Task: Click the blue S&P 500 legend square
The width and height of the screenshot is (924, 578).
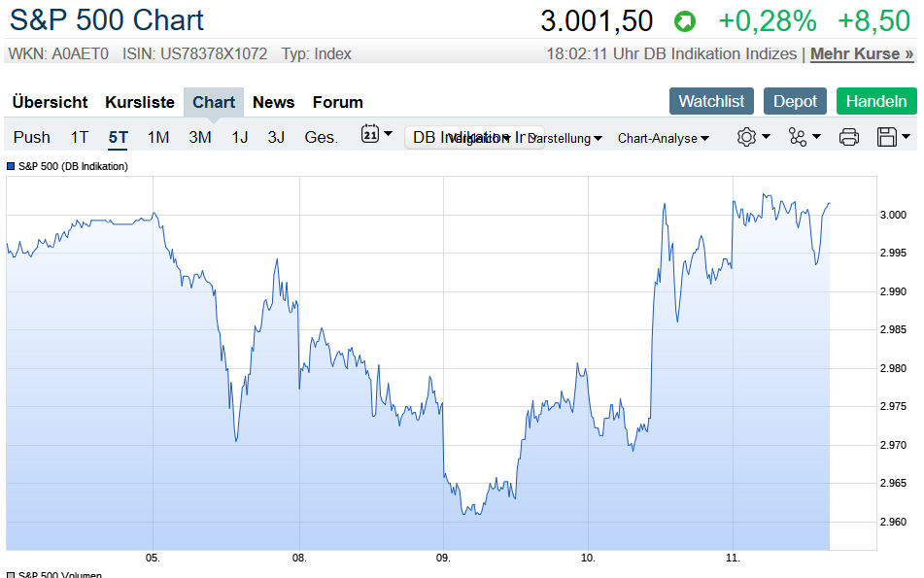Action: (11, 167)
